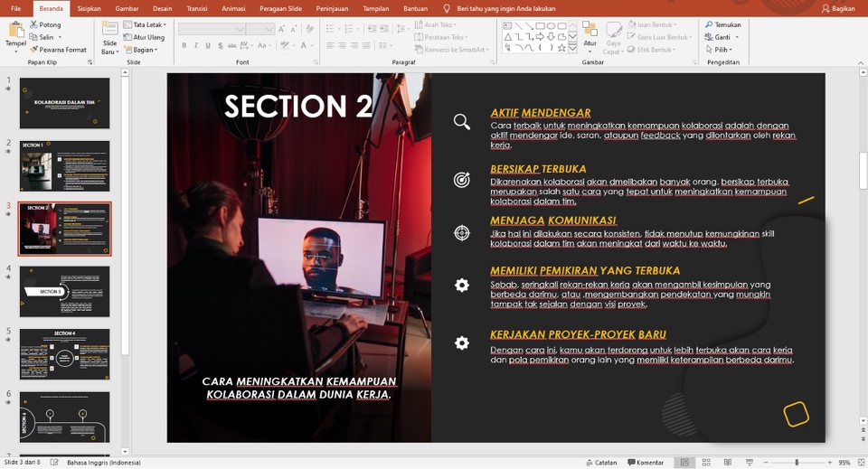Viewport: 868px width, 469px height.
Task: Switch to slide sorter view
Action: pos(706,463)
